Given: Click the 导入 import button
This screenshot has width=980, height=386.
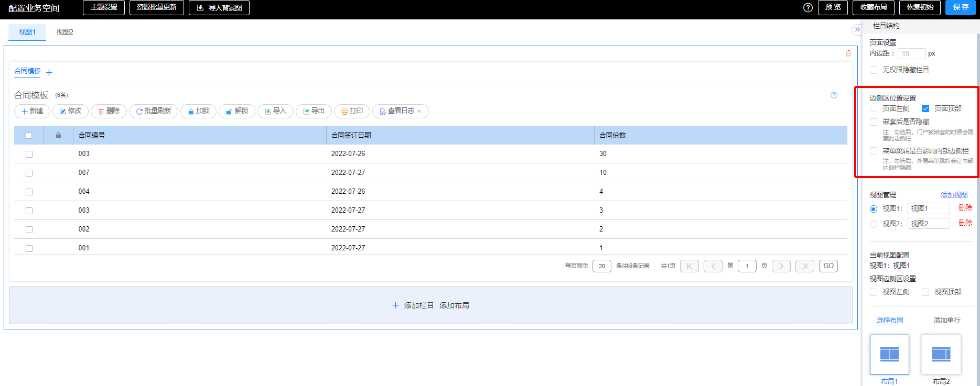Looking at the screenshot, I should (x=275, y=111).
